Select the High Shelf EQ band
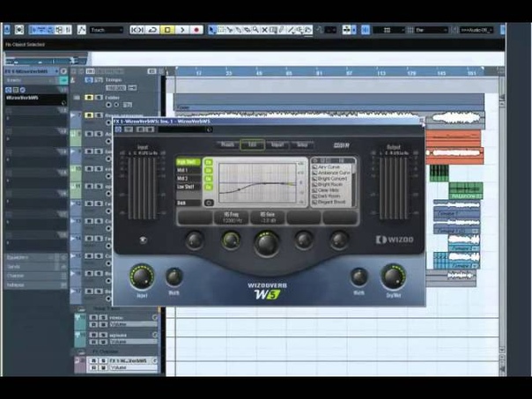This screenshot has height=399, width=532. click(188, 162)
